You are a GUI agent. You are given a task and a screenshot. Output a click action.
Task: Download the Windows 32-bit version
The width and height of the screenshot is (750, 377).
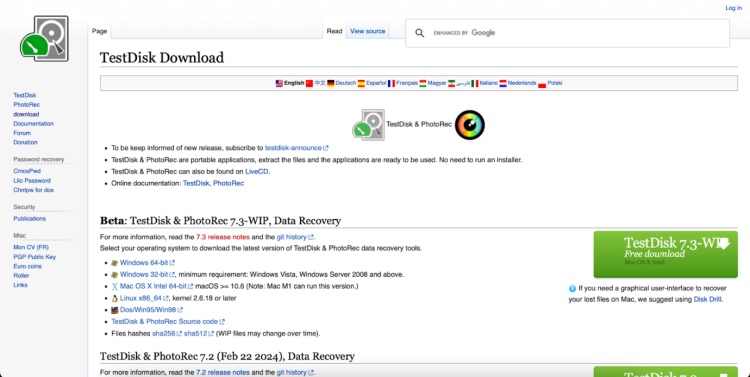[147, 275]
